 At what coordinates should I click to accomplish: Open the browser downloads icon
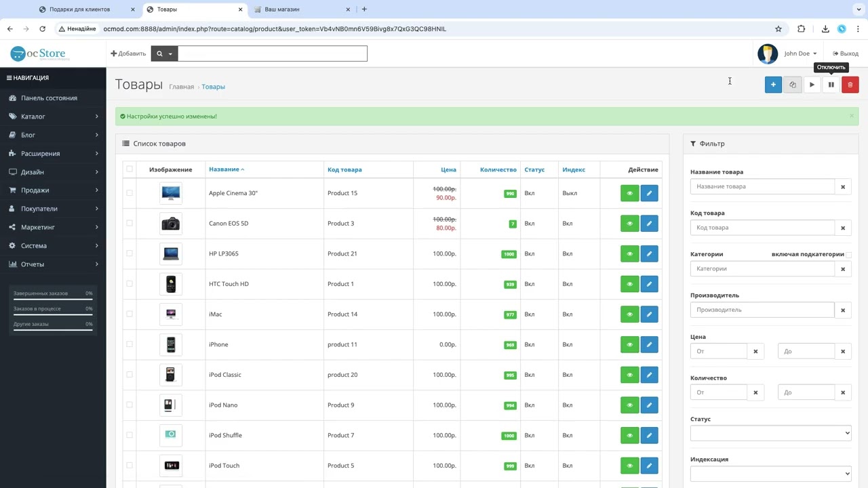pos(825,29)
